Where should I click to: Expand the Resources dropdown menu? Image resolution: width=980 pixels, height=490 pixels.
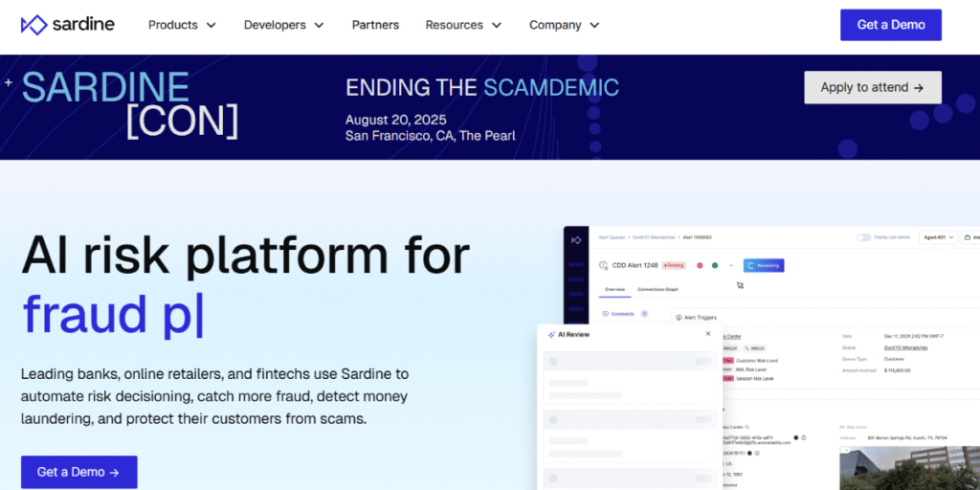click(463, 25)
